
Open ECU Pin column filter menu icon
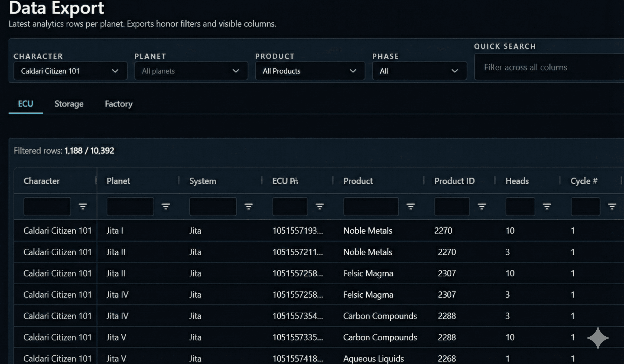coord(319,206)
